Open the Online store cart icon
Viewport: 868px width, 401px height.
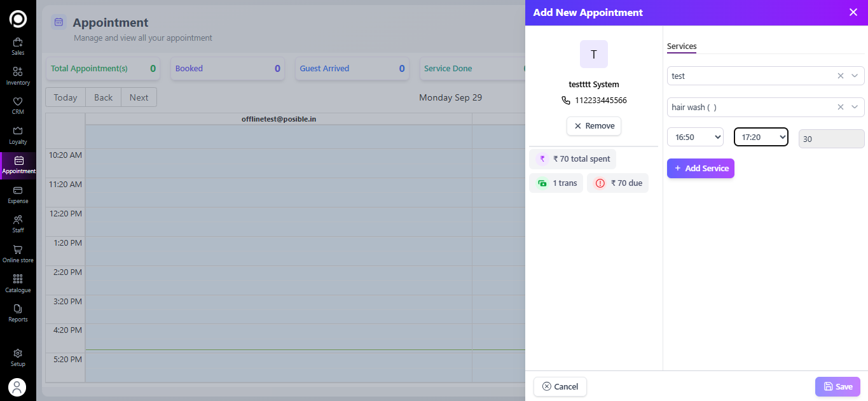pyautogui.click(x=18, y=250)
